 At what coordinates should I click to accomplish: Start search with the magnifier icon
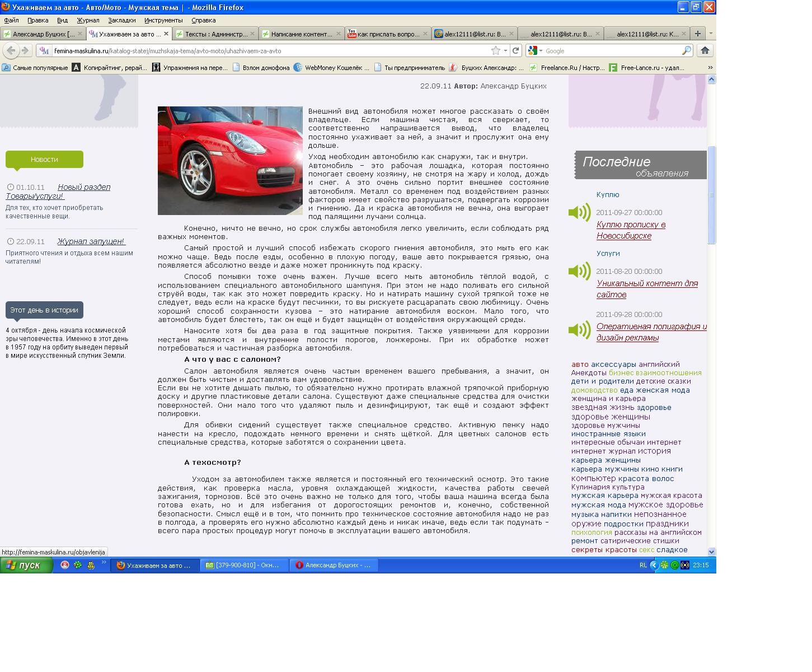point(686,50)
